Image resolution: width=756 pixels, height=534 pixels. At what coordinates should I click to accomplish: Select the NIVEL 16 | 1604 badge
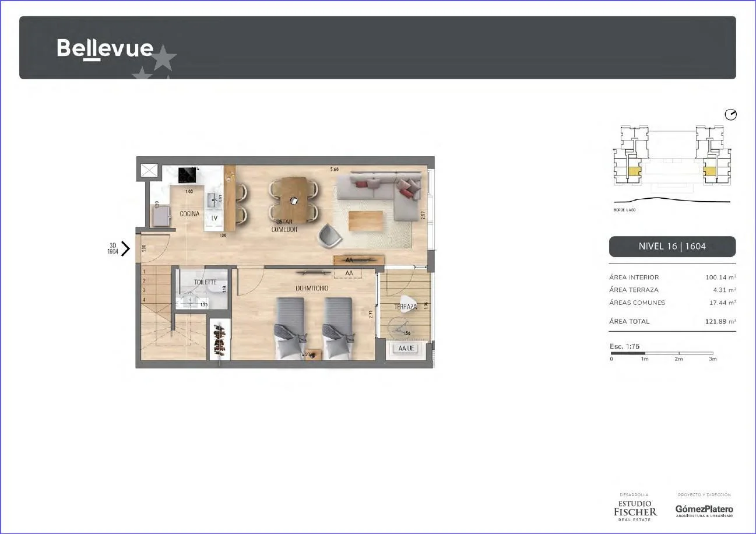(x=672, y=246)
